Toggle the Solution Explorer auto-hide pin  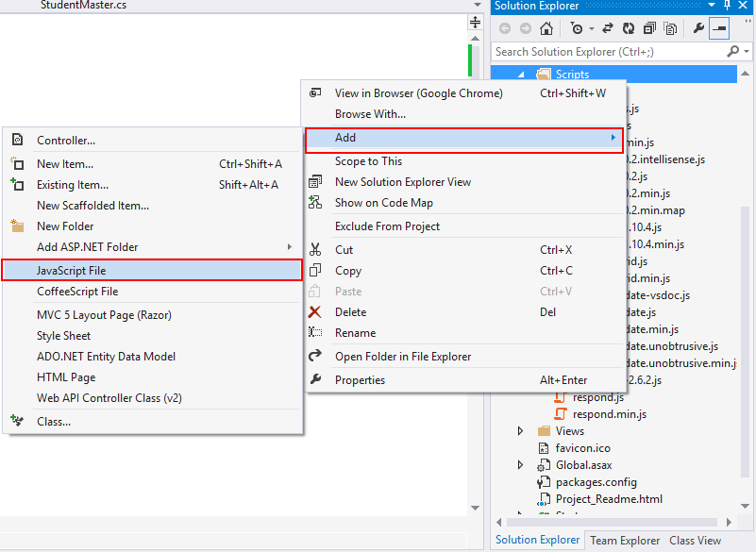tap(727, 5)
